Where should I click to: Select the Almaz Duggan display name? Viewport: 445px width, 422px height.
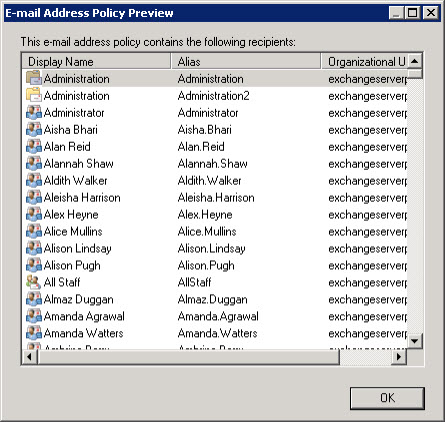[x=79, y=299]
